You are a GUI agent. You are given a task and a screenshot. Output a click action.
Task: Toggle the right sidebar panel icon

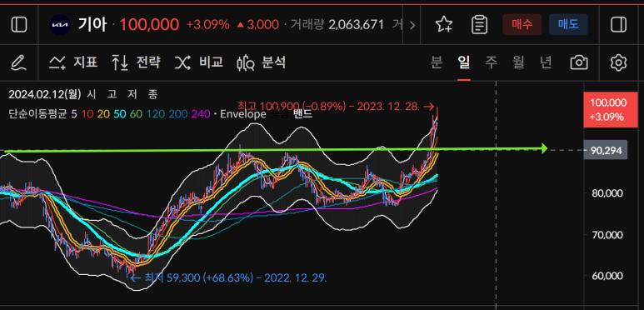pyautogui.click(x=618, y=25)
